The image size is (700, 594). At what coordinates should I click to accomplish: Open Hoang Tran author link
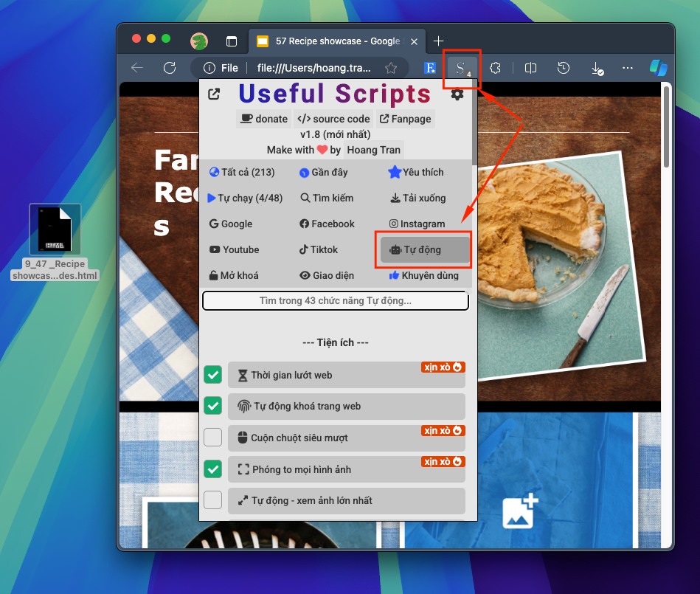click(374, 150)
